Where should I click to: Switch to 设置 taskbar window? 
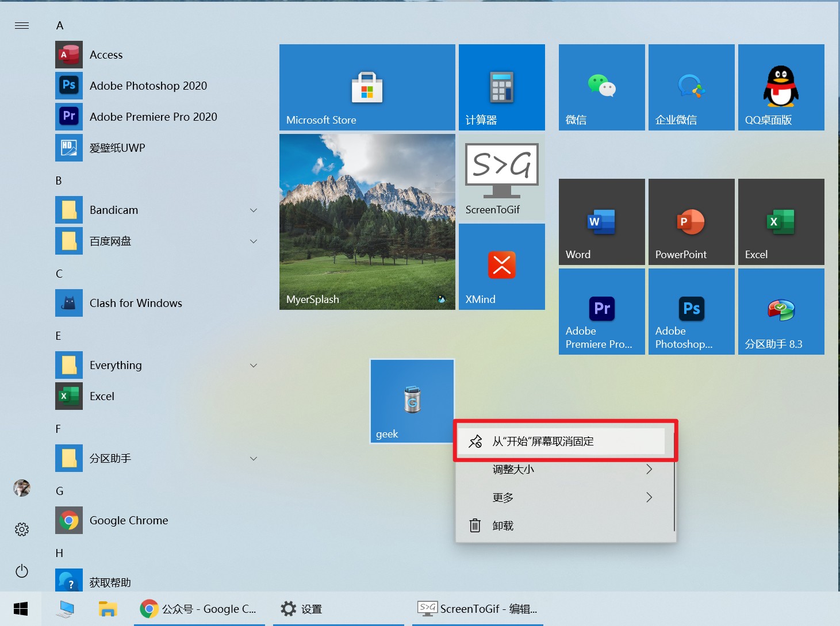tap(339, 609)
